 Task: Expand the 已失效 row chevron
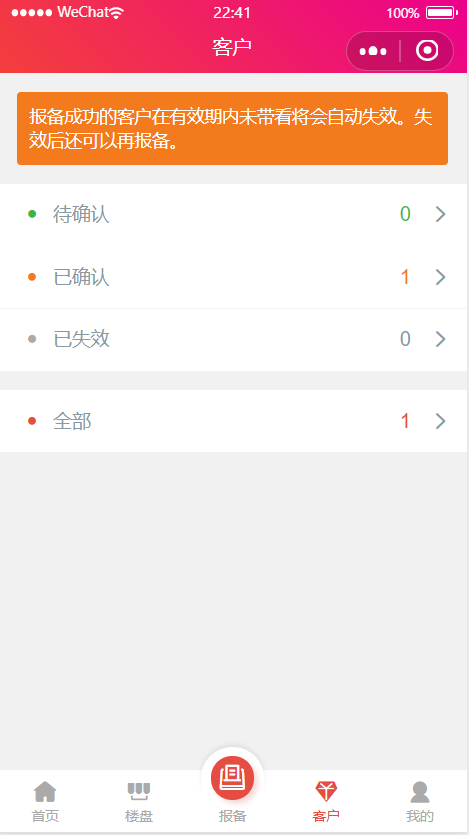click(x=440, y=339)
